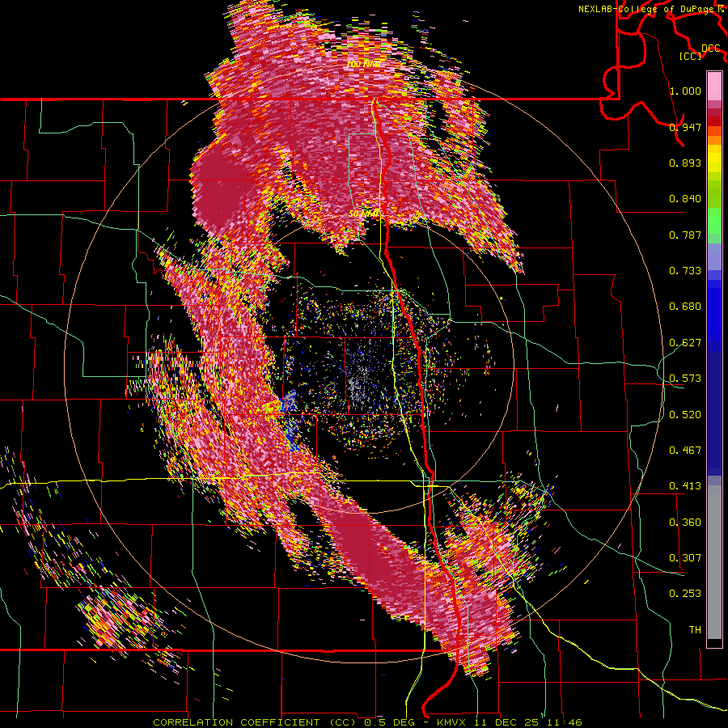Click the 0.733 legend value

[685, 271]
